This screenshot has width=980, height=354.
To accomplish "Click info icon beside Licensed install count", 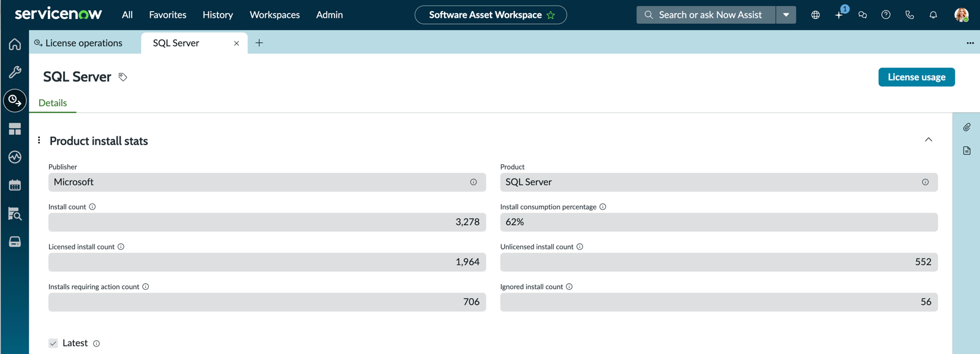I will pos(121,247).
